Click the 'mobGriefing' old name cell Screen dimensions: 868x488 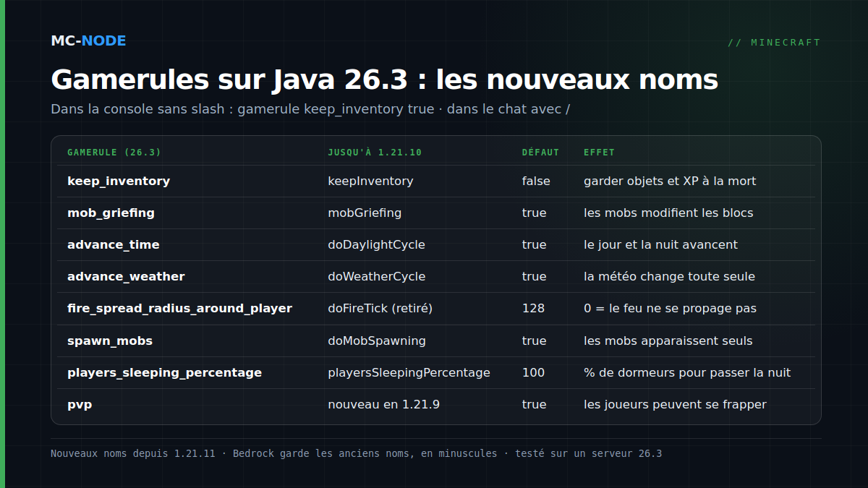(x=365, y=213)
